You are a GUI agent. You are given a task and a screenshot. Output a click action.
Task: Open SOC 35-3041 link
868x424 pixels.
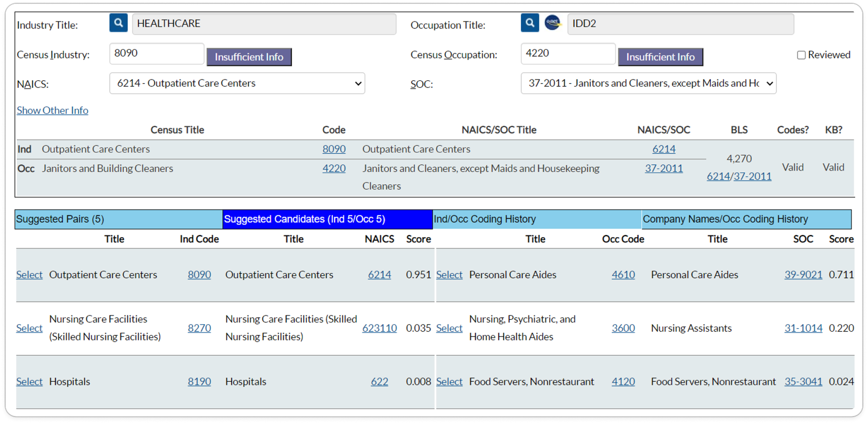pos(803,382)
